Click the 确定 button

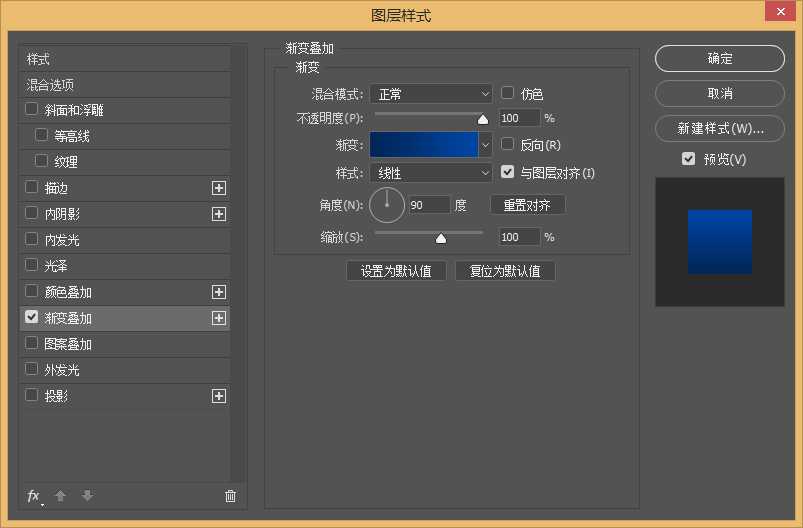tap(720, 59)
